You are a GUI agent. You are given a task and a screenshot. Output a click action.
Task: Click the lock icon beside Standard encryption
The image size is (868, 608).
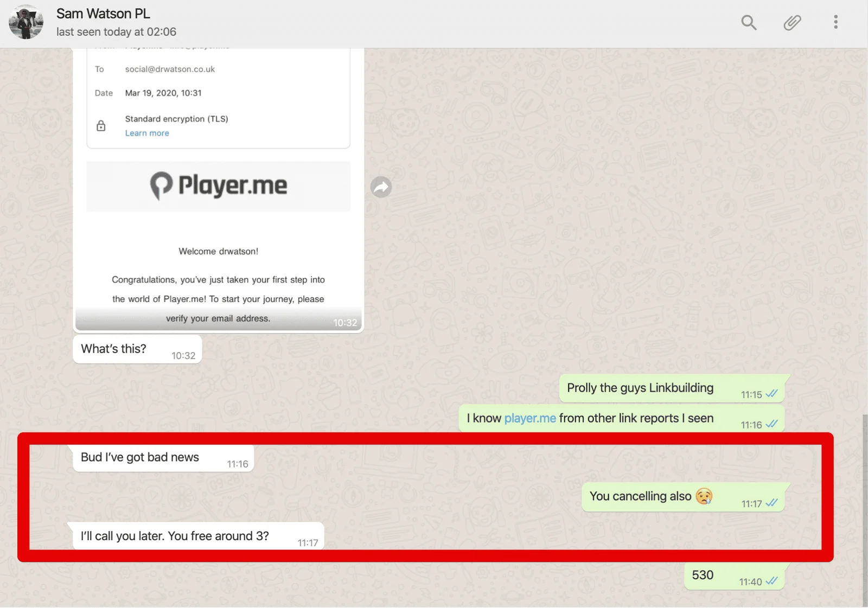coord(101,126)
